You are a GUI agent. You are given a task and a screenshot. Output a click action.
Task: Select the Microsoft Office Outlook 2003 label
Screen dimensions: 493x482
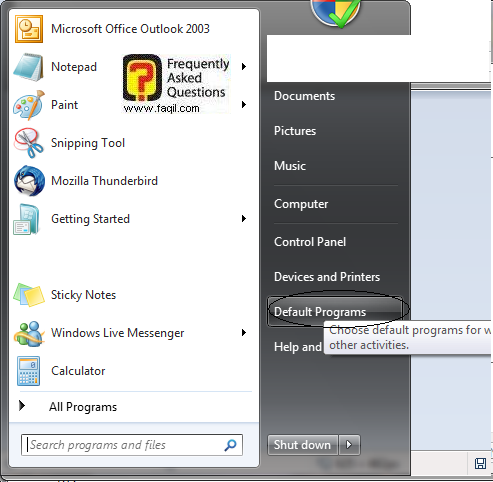[130, 29]
